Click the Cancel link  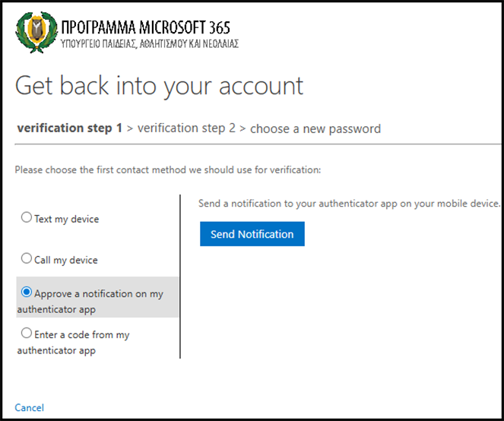point(30,408)
